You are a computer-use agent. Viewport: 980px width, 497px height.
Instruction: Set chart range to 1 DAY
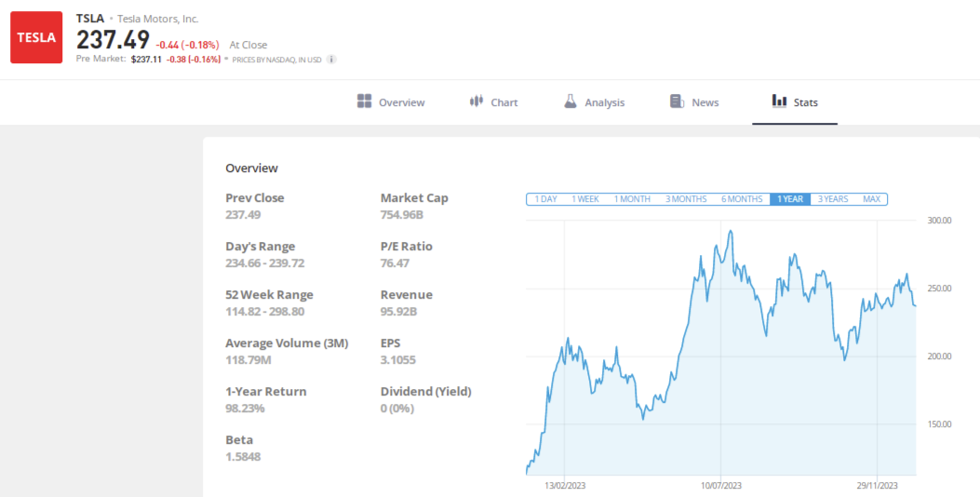[545, 199]
